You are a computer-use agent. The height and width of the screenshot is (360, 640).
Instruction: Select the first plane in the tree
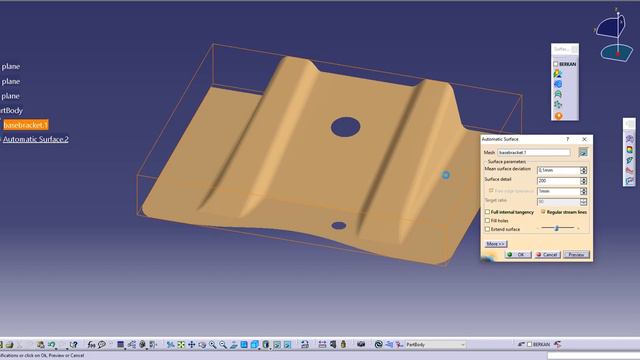coord(11,66)
